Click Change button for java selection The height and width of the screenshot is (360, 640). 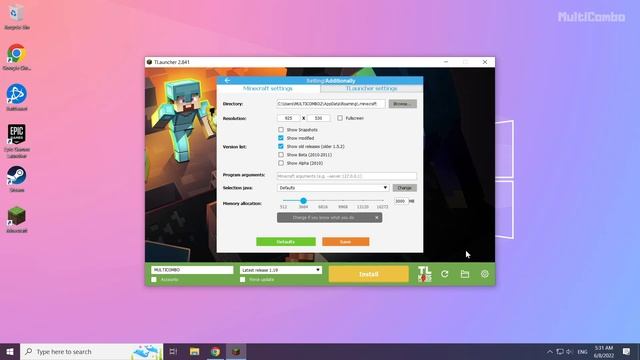point(404,188)
